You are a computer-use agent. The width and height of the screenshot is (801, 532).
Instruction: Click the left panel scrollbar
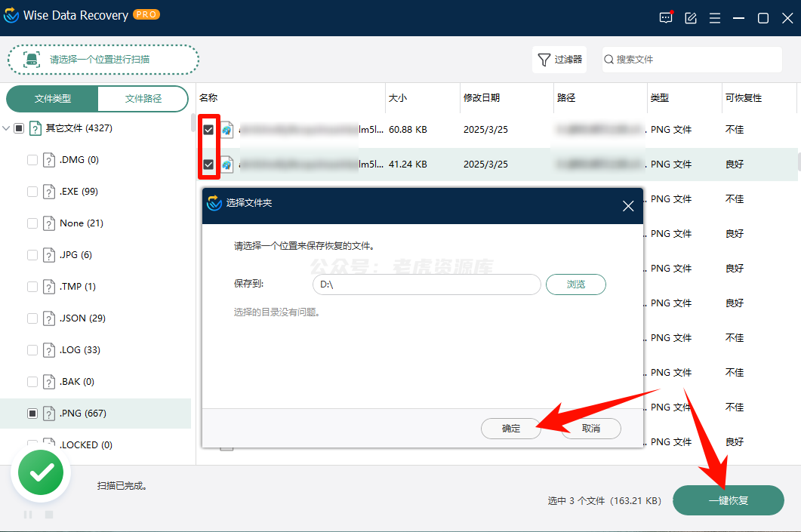click(193, 122)
